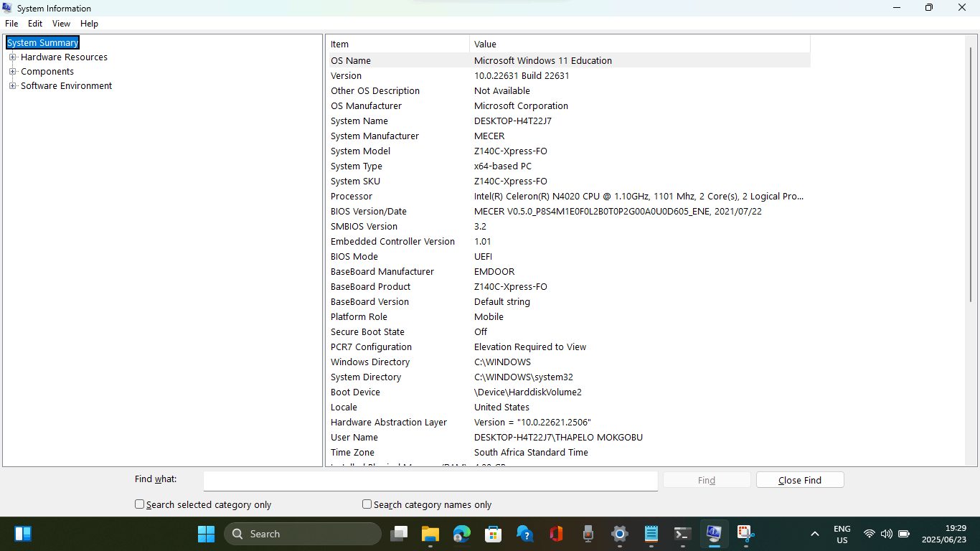Expand the Components tree node
The width and height of the screenshot is (980, 551).
(x=13, y=71)
